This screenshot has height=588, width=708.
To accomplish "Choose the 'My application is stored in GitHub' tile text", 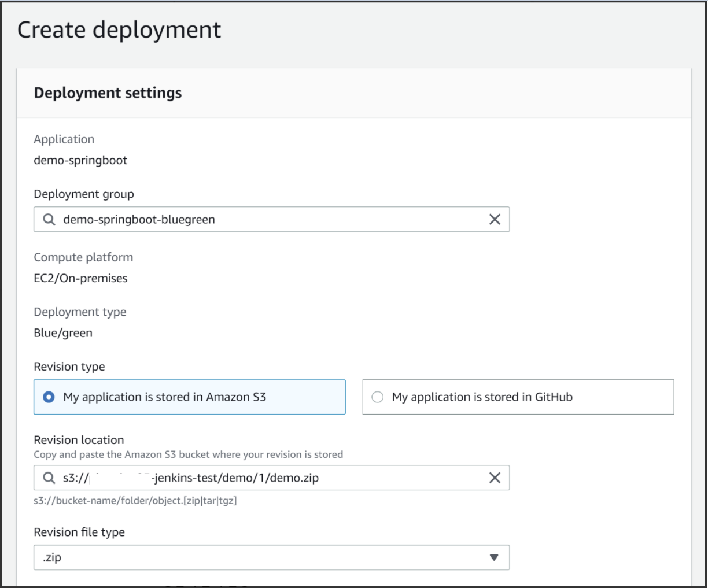I will point(482,397).
